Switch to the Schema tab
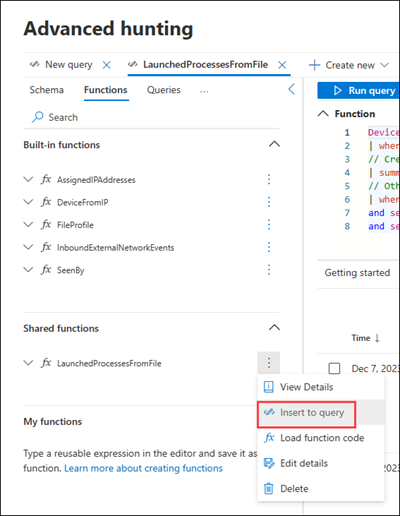 [x=46, y=90]
